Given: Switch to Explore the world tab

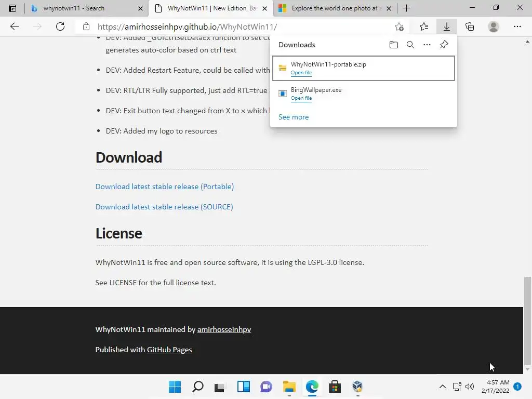Looking at the screenshot, I should [335, 8].
